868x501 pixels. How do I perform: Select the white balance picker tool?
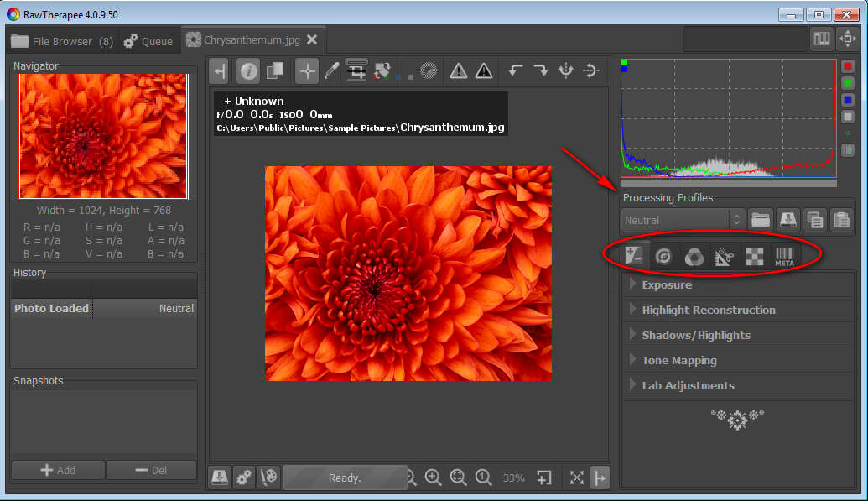(x=332, y=71)
